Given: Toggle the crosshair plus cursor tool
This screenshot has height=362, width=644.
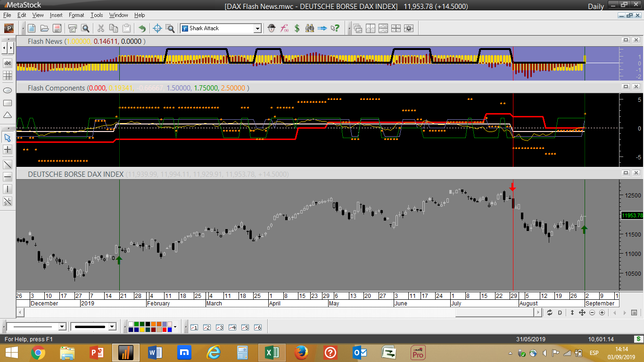Looking at the screenshot, I should [8, 150].
